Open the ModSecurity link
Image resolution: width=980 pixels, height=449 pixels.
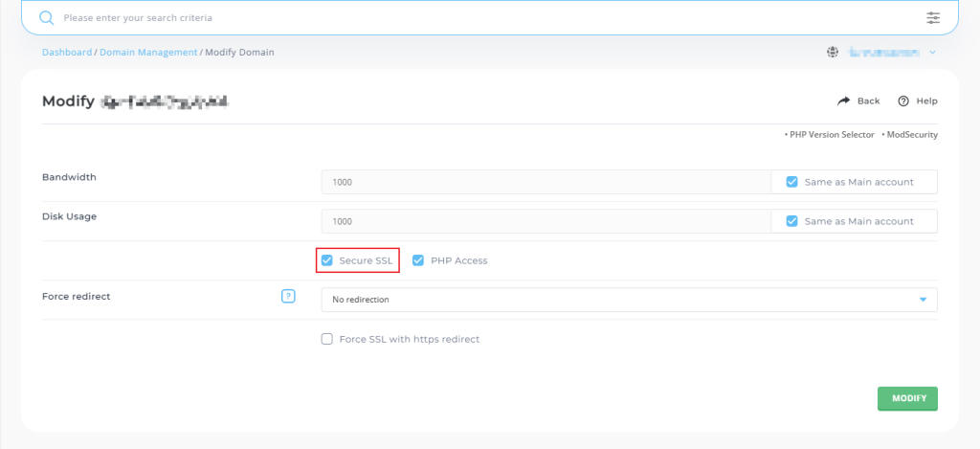click(911, 135)
